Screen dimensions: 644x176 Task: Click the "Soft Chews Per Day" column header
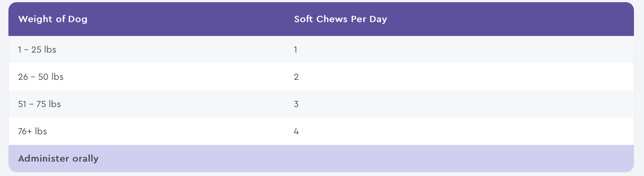[340, 19]
